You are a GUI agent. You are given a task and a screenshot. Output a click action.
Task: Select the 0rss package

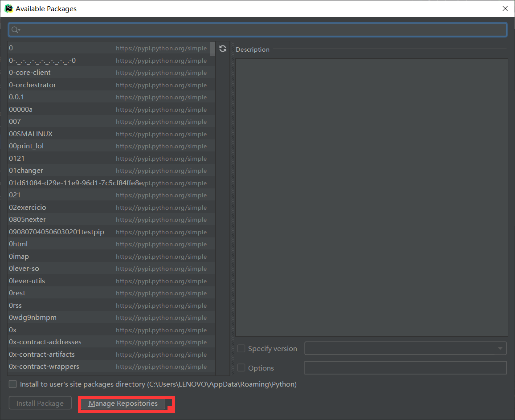(111, 306)
